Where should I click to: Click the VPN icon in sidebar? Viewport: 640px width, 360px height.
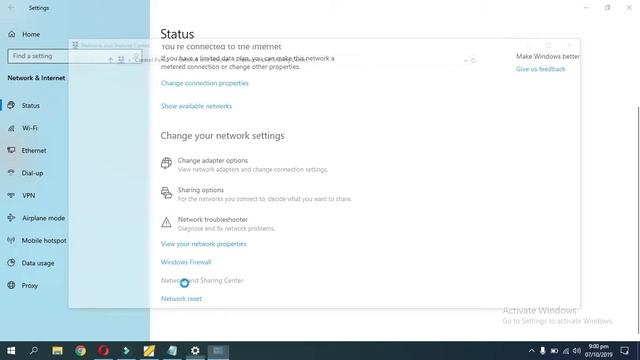(x=11, y=195)
